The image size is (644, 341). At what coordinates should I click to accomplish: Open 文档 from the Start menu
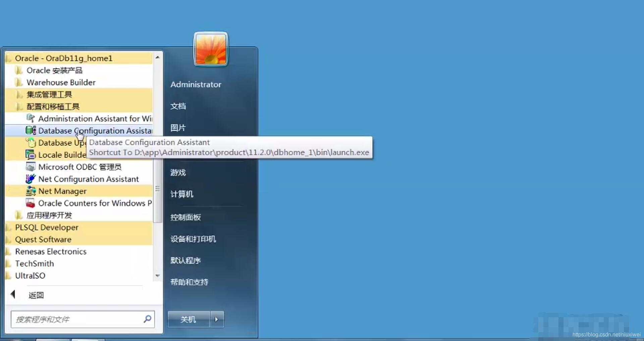[178, 106]
